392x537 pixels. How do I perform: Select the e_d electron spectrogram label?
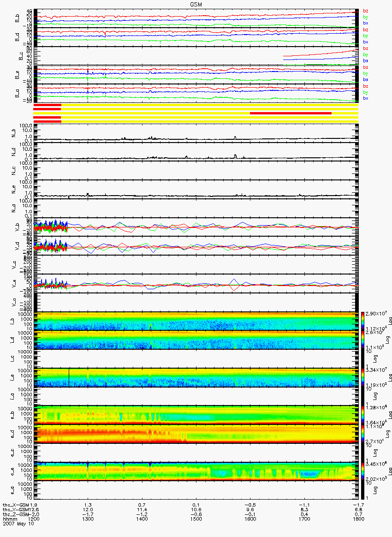12,434
